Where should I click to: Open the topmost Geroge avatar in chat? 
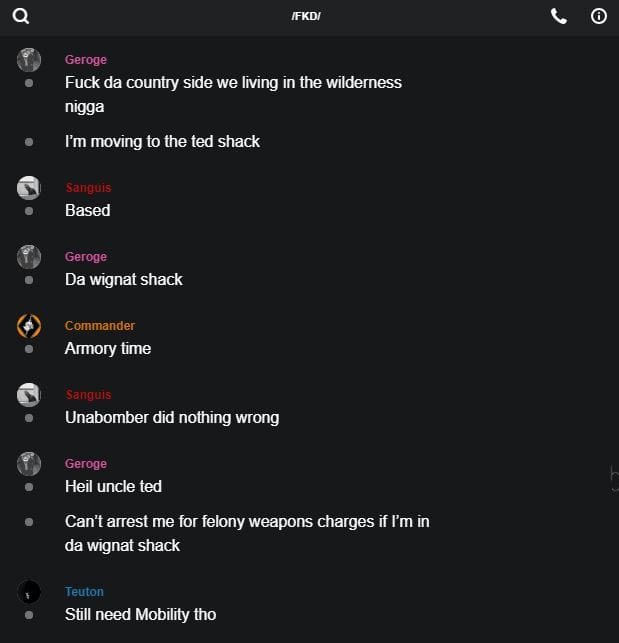[x=29, y=60]
